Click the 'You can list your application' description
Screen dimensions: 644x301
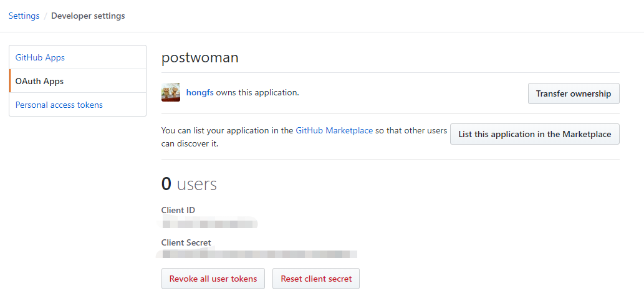pyautogui.click(x=228, y=131)
